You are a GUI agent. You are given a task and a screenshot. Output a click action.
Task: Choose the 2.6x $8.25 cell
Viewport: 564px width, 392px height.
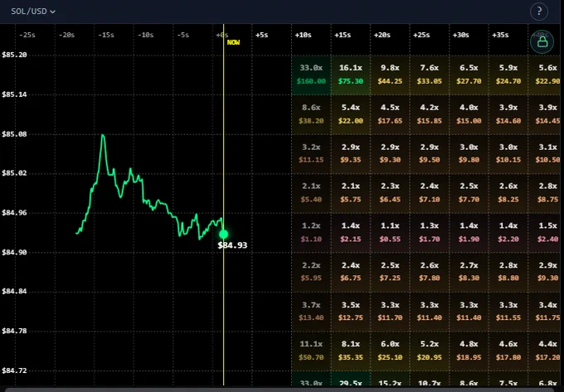(508, 193)
